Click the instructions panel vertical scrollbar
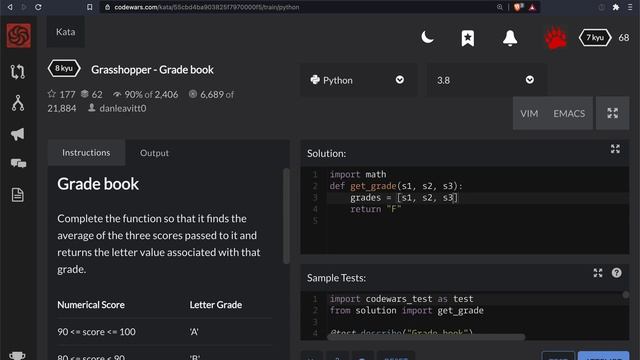Image resolution: width=640 pixels, height=360 pixels. click(286, 216)
